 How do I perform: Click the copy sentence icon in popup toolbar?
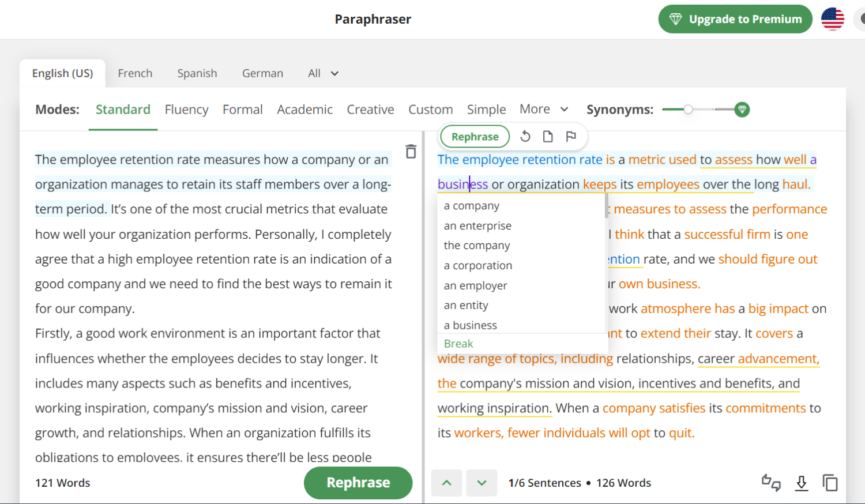click(x=548, y=137)
